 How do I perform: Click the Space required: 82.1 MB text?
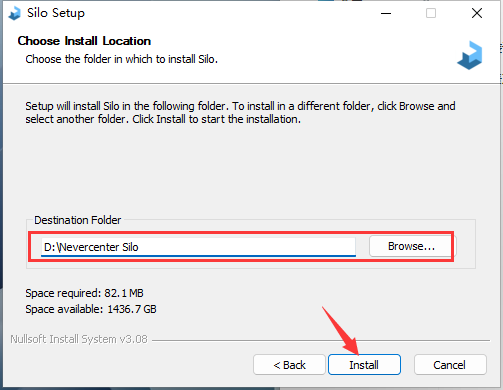[84, 293]
